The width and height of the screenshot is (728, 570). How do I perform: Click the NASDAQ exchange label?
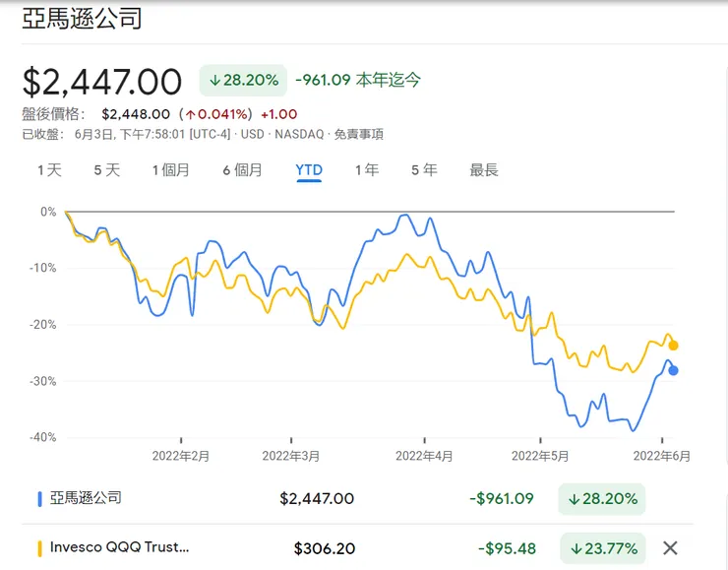pos(299,134)
